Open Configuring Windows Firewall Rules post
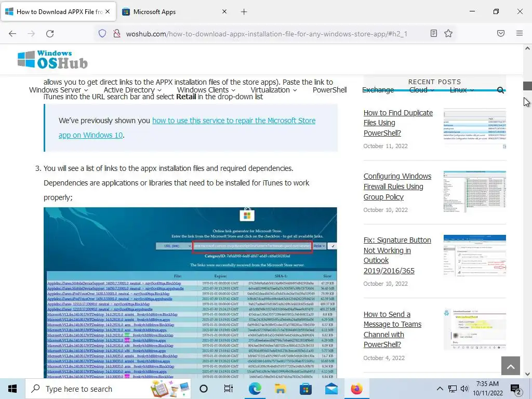The image size is (532, 399). point(397,187)
